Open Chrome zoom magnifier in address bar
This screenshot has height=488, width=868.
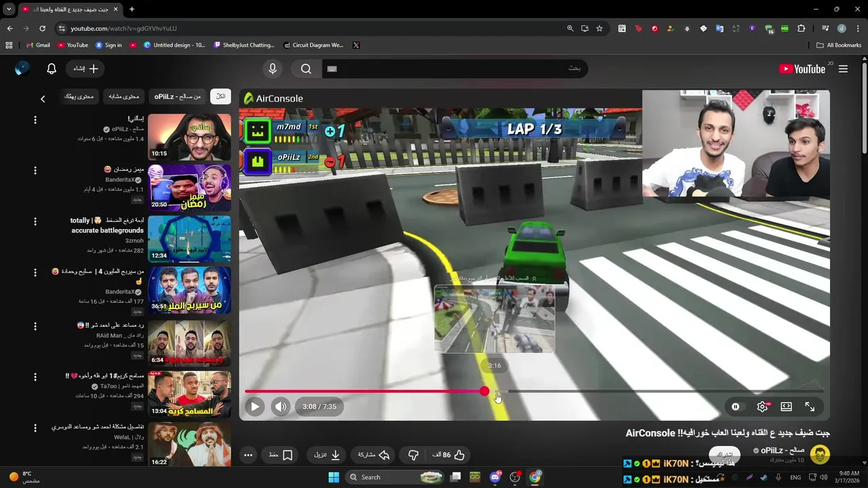(x=570, y=28)
